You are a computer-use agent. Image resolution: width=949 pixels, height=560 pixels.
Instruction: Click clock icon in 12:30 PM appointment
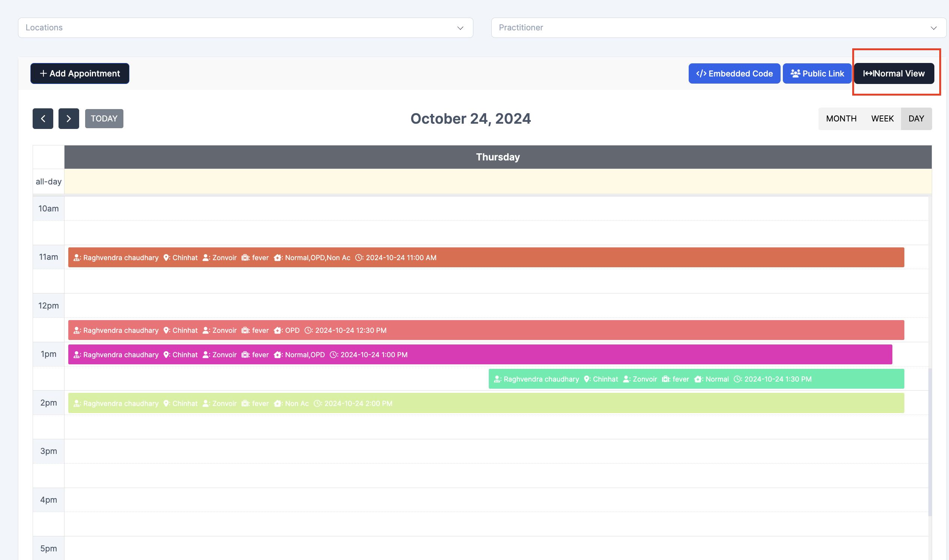308,331
